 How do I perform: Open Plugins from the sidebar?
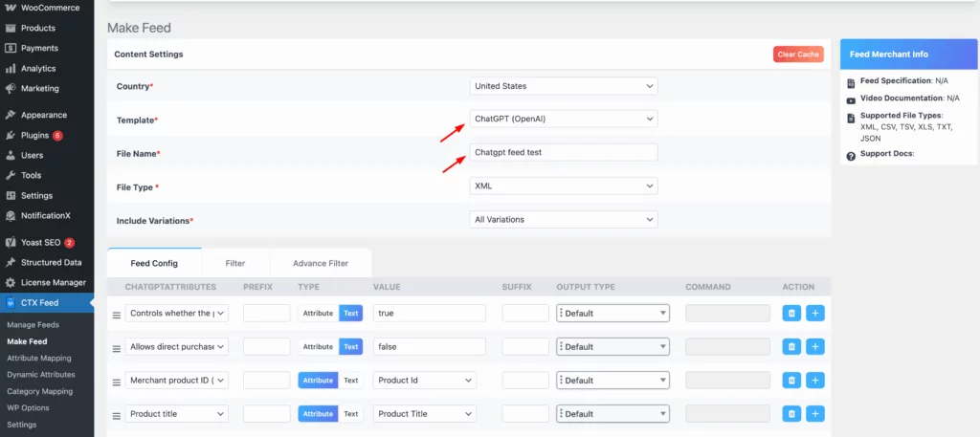coord(34,135)
